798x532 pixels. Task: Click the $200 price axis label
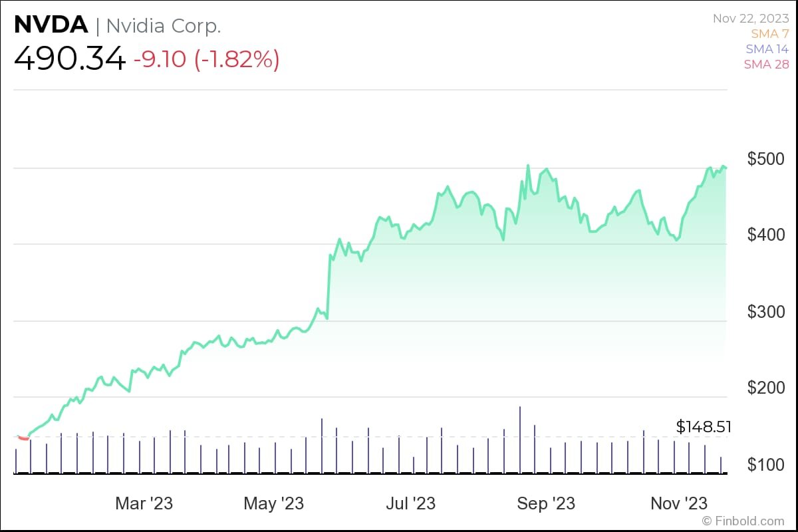point(766,388)
